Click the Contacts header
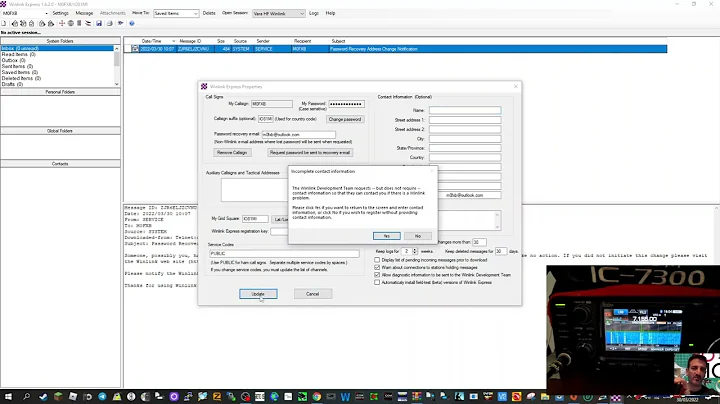This screenshot has width=720, height=404. click(60, 163)
